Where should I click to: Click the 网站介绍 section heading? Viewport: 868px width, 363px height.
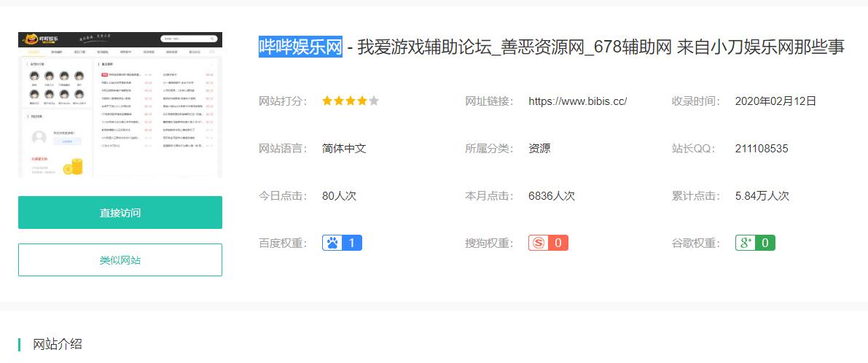tap(58, 344)
